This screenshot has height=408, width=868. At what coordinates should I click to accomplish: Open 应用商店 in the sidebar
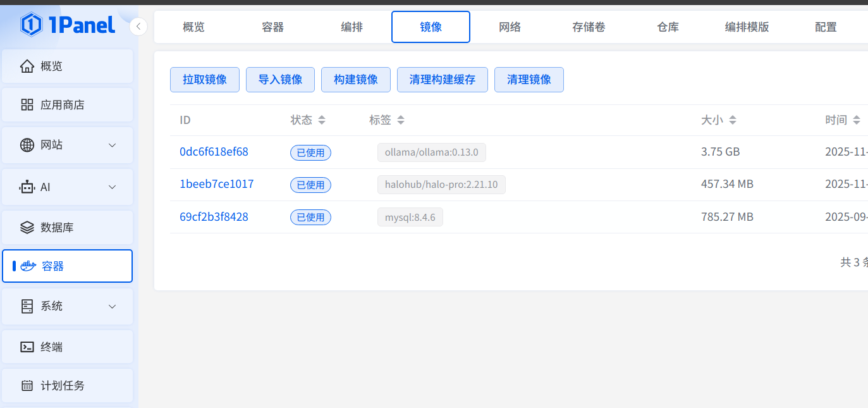click(68, 104)
